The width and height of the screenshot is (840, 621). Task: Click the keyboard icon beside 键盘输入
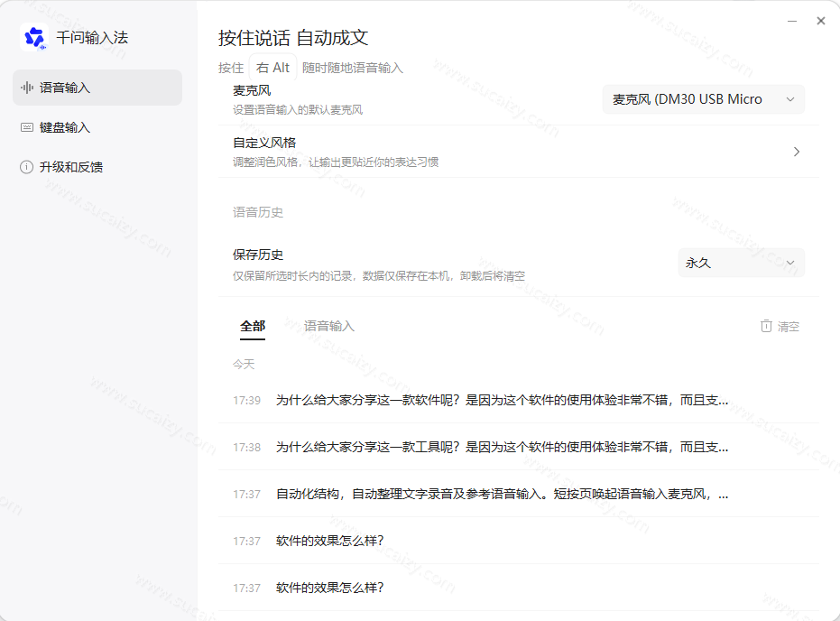[x=27, y=127]
